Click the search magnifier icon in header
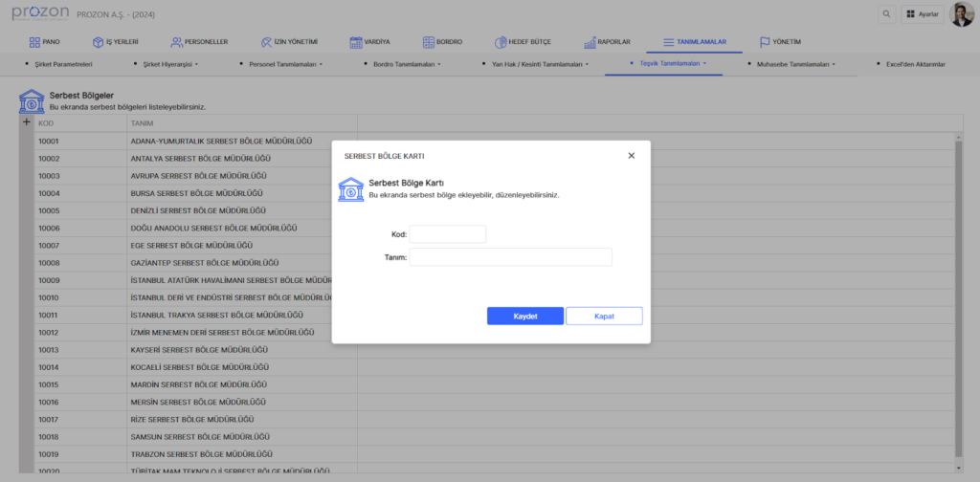Image resolution: width=980 pixels, height=482 pixels. tap(886, 14)
